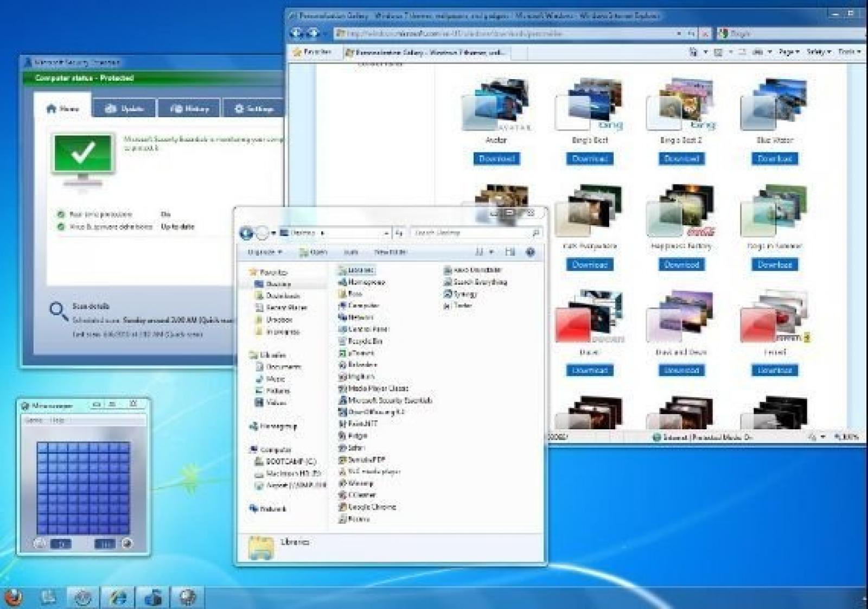Viewport: 868px width, 609px height.
Task: Click the Explorer help question mark icon
Action: [530, 252]
